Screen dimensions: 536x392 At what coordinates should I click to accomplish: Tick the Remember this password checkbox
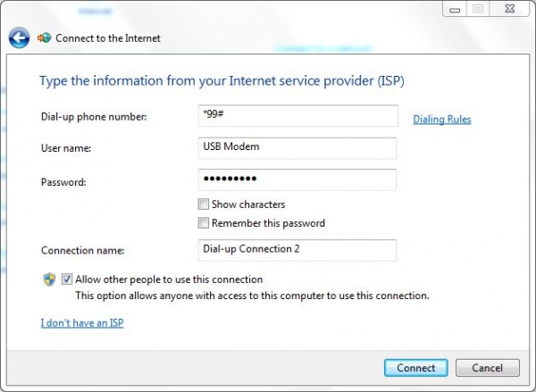point(204,223)
